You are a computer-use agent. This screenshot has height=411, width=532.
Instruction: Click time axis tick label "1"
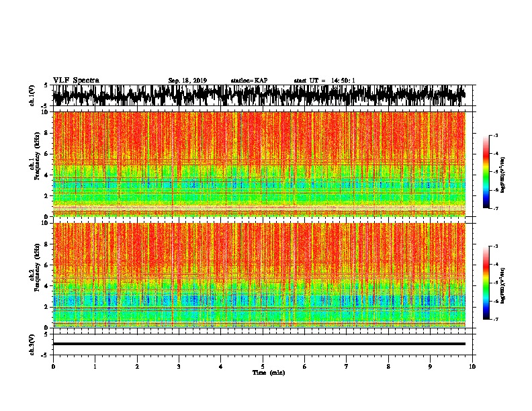point(95,367)
